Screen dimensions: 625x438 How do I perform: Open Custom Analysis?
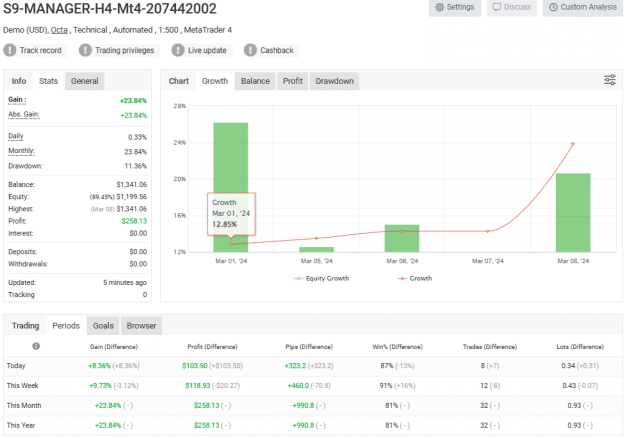583,7
